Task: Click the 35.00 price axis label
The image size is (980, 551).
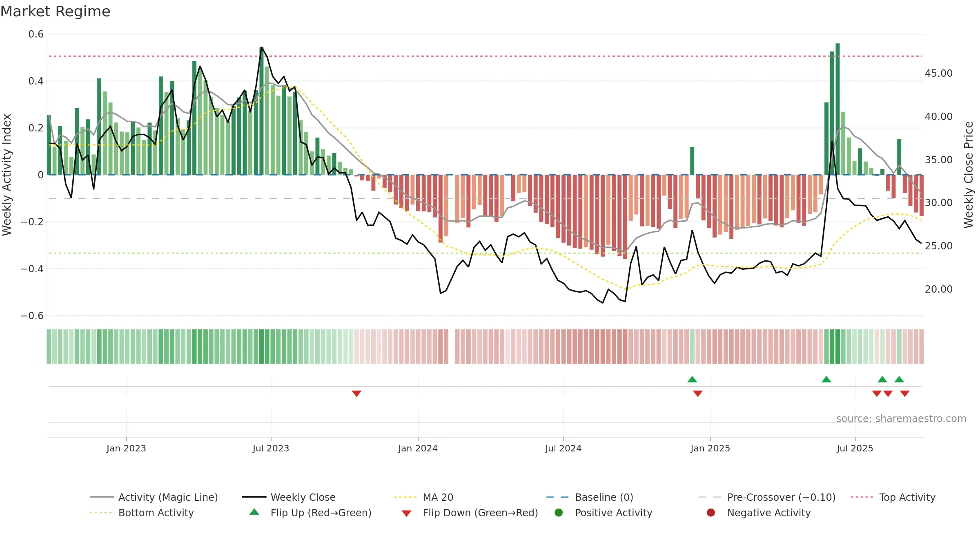Action: pyautogui.click(x=938, y=160)
